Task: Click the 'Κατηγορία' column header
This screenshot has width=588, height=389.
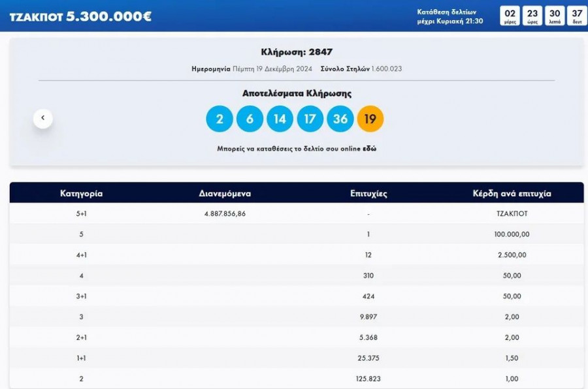Action: (x=81, y=194)
